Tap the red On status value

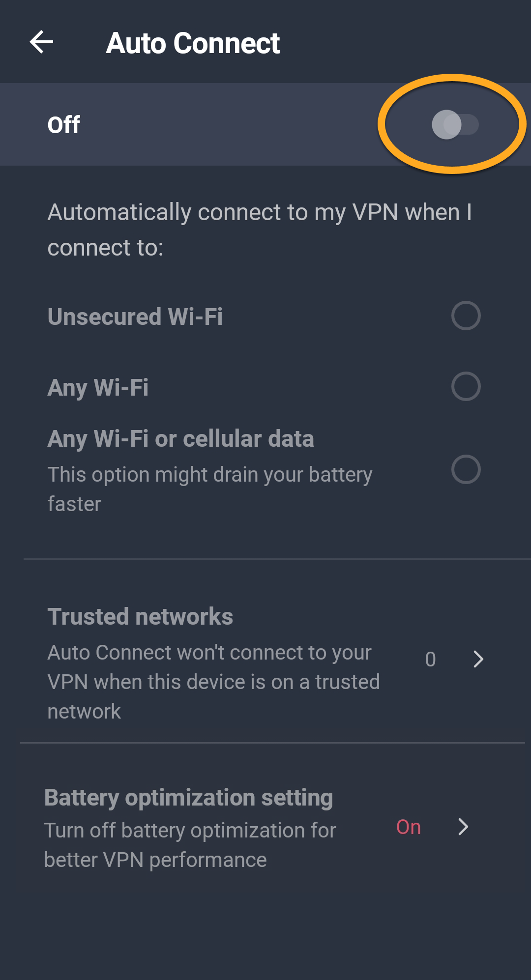click(x=409, y=827)
